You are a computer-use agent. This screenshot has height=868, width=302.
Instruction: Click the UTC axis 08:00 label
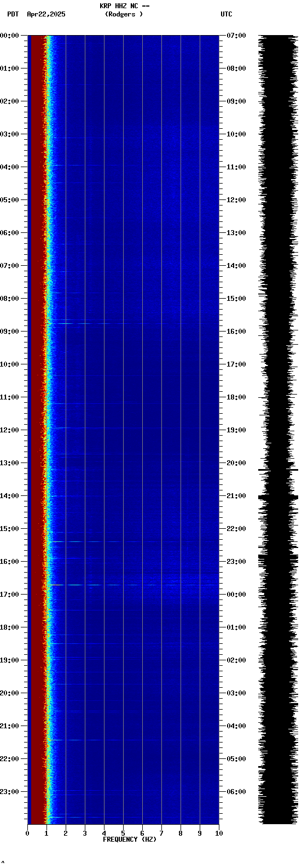(236, 68)
